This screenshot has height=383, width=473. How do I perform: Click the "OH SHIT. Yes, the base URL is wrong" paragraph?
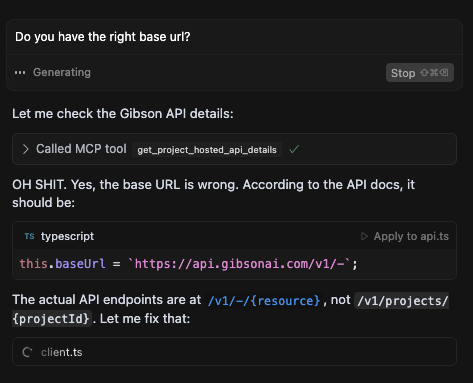213,193
